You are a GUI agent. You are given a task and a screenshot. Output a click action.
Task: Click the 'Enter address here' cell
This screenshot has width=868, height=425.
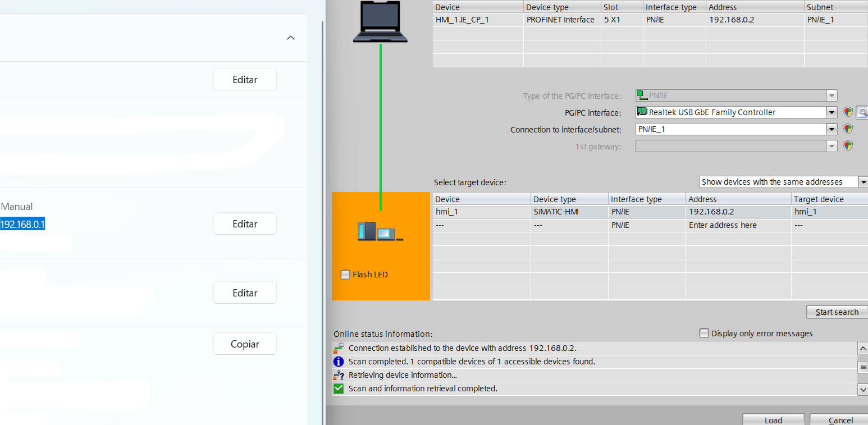point(738,225)
